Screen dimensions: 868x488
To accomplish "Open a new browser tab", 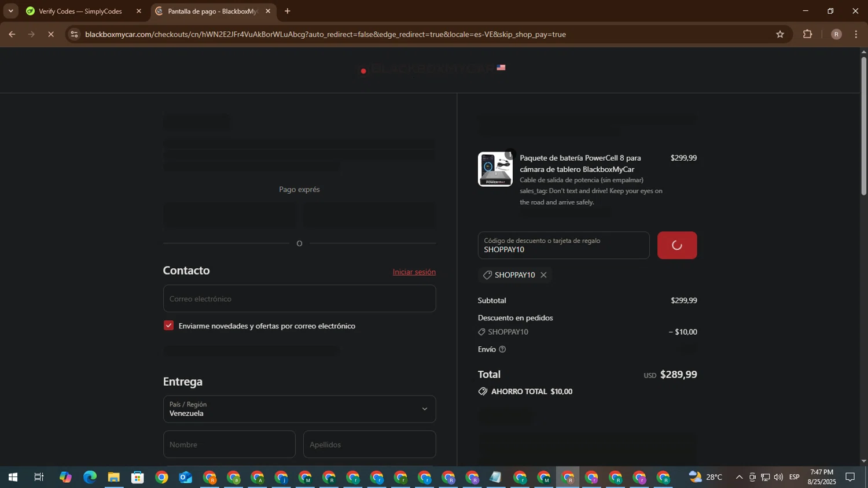I will click(288, 11).
